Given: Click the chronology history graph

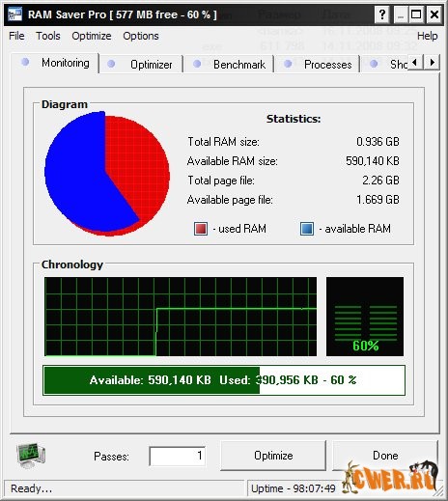Looking at the screenshot, I should pyautogui.click(x=181, y=317).
